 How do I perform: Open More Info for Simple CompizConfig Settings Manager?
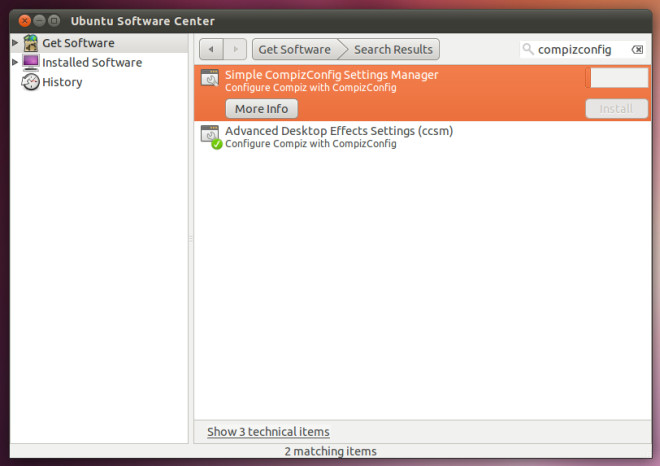click(x=261, y=109)
